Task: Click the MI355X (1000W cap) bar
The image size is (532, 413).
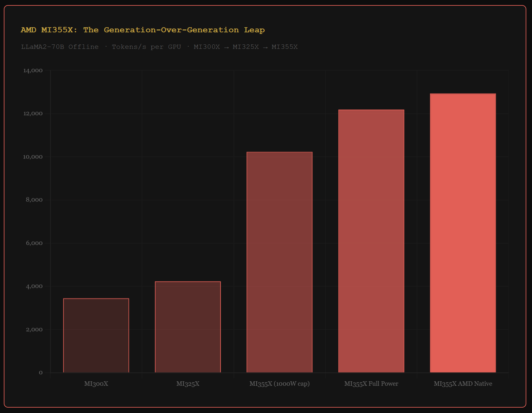Action: (x=279, y=262)
